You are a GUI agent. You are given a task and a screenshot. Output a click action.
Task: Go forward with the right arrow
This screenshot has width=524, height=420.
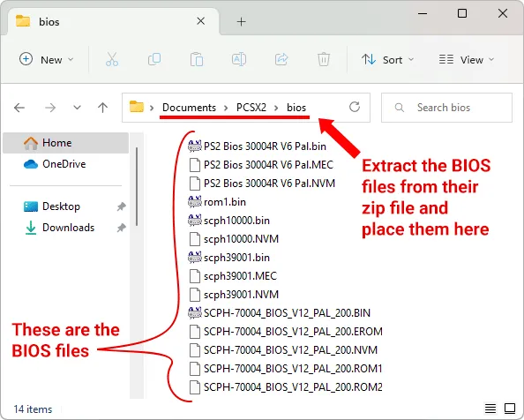pyautogui.click(x=50, y=108)
